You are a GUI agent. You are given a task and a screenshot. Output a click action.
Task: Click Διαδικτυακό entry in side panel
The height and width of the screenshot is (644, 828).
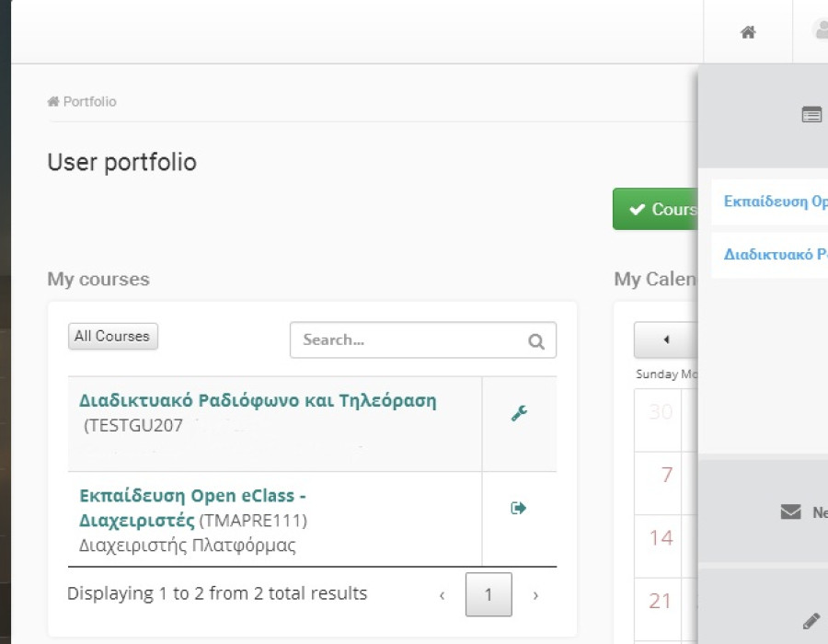776,255
